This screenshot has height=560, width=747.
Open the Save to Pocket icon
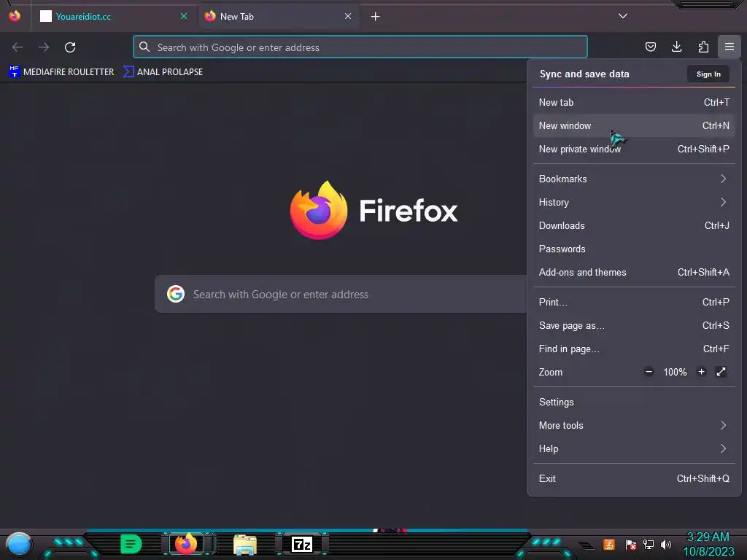(x=651, y=47)
